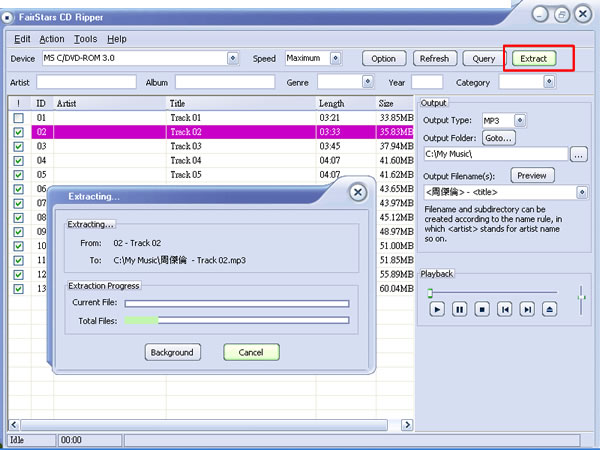600x450 pixels.
Task: Open the Tools menu
Action: pos(86,39)
